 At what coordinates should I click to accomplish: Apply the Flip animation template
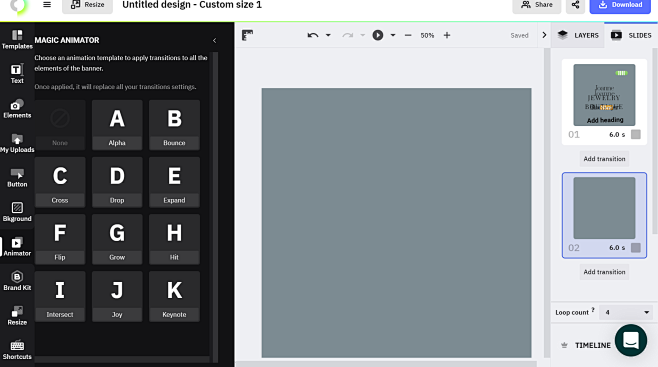coord(60,239)
